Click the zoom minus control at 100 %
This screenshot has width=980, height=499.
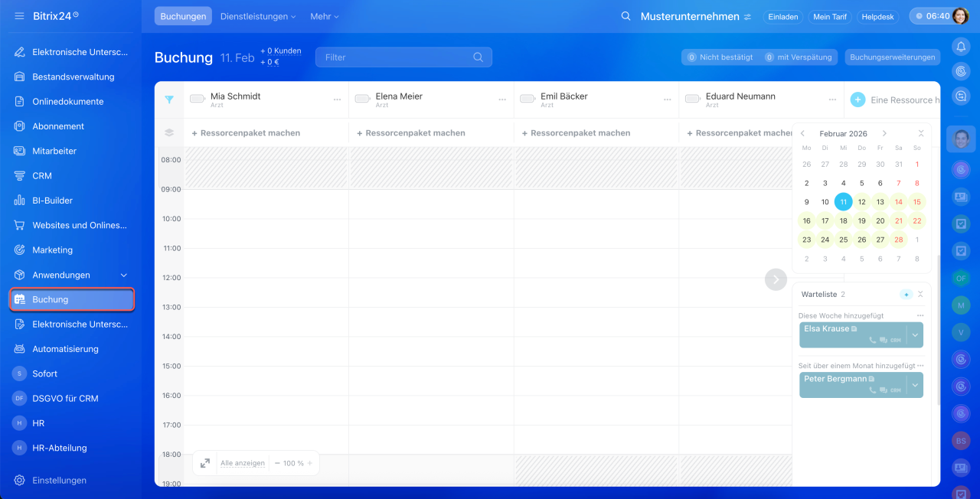click(x=277, y=463)
